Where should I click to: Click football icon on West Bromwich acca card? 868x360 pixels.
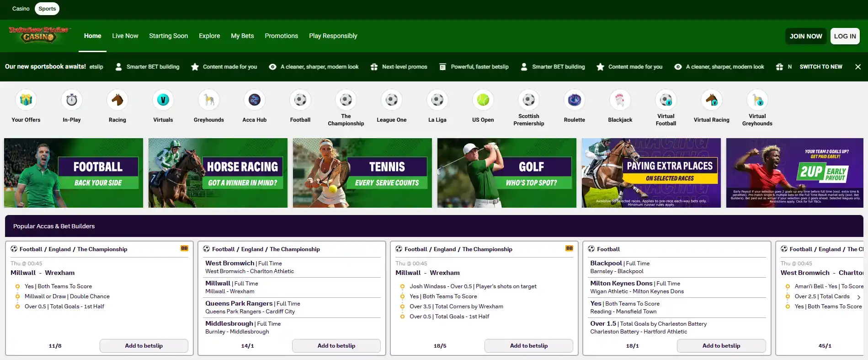coord(207,249)
